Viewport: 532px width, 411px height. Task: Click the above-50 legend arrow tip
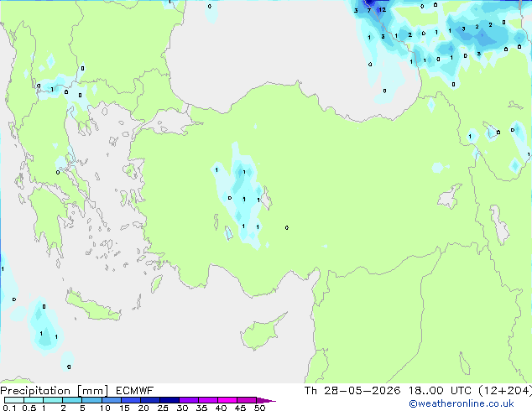tap(266, 400)
